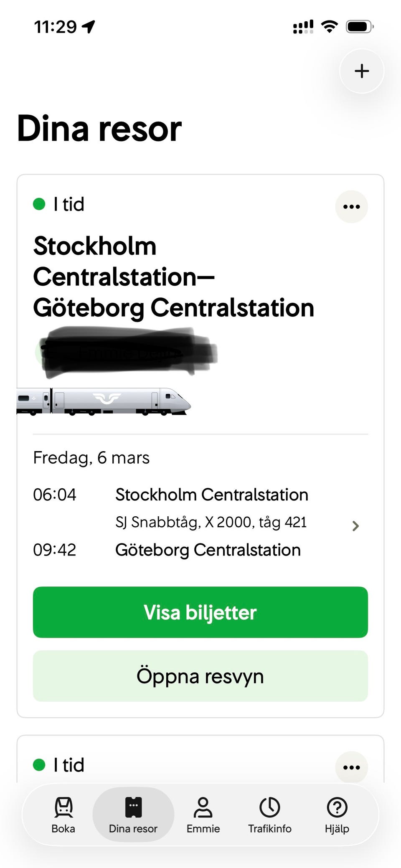Screen dimensions: 401x868
Task: Open more options on second trip card
Action: [351, 767]
